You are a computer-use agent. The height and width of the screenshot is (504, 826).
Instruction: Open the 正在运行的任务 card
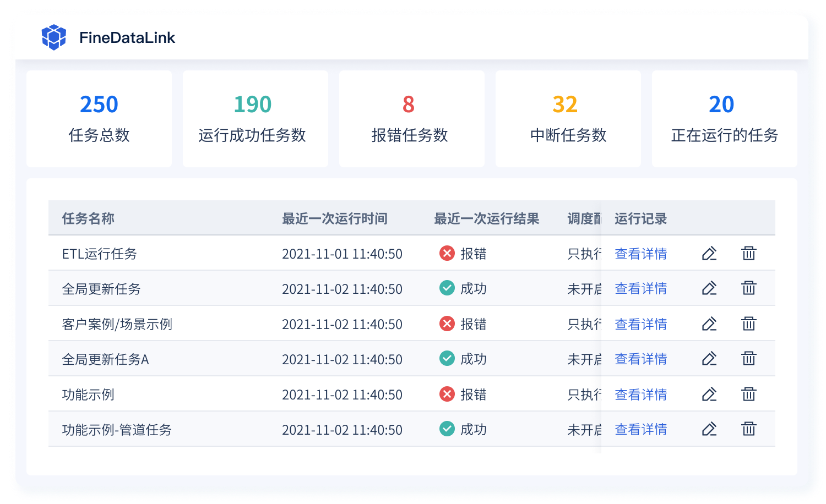point(724,118)
